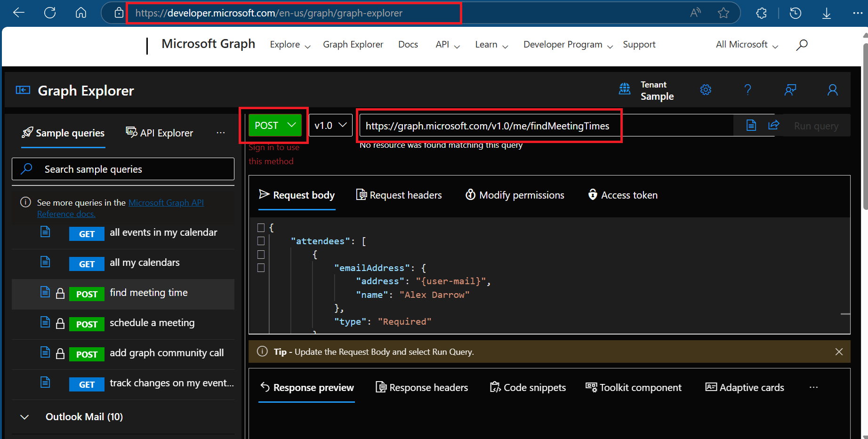
Task: Expand the All Microsoft menu
Action: click(747, 45)
